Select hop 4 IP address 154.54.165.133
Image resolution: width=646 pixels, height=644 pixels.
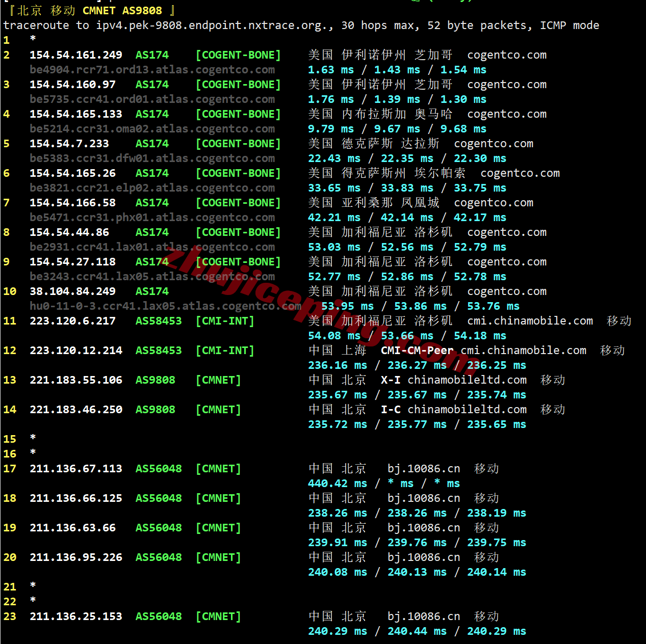coord(76,114)
